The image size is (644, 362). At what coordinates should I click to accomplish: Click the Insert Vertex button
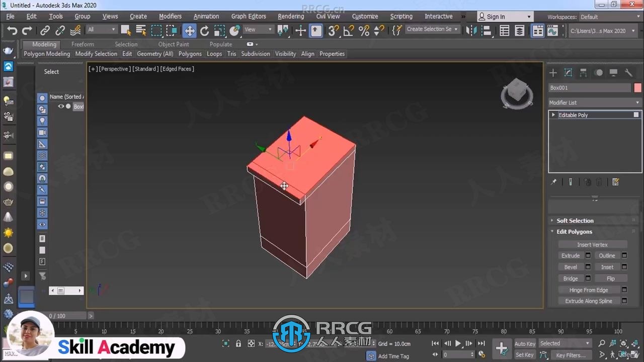pos(592,244)
